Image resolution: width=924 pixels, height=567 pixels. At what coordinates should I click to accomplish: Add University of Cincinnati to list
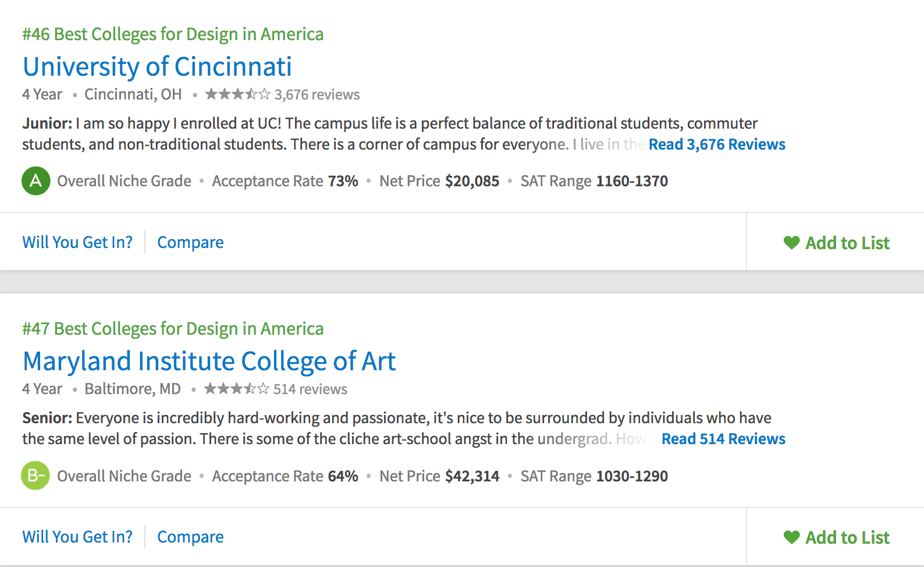[x=847, y=243]
